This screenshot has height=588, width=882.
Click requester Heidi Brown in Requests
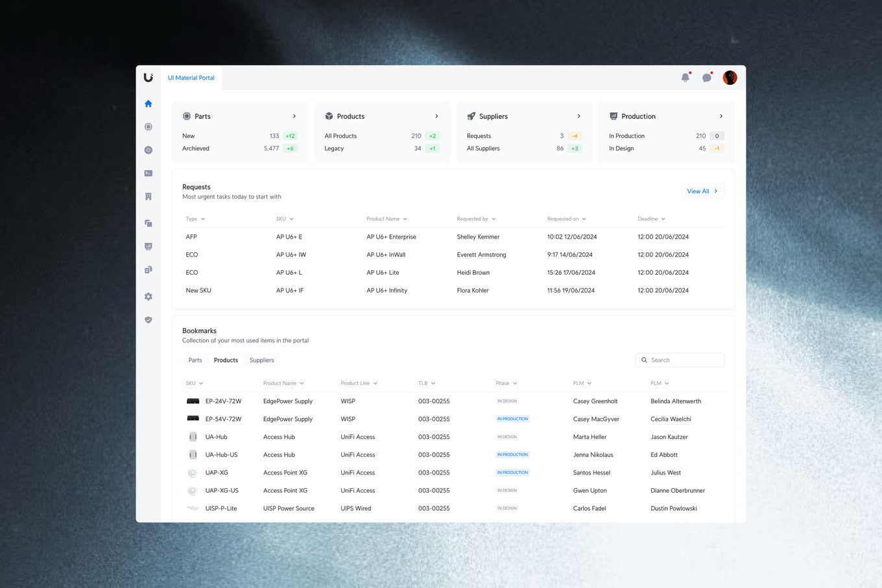[473, 273]
